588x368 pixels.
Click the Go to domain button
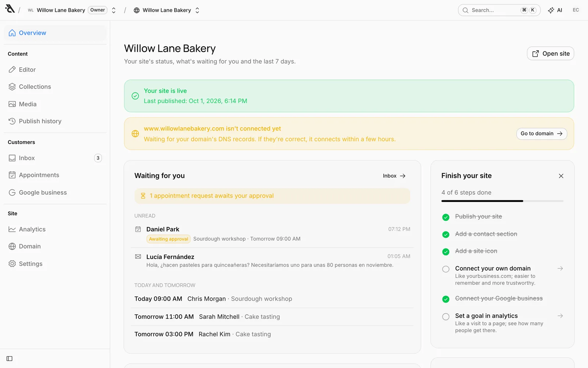coord(541,134)
